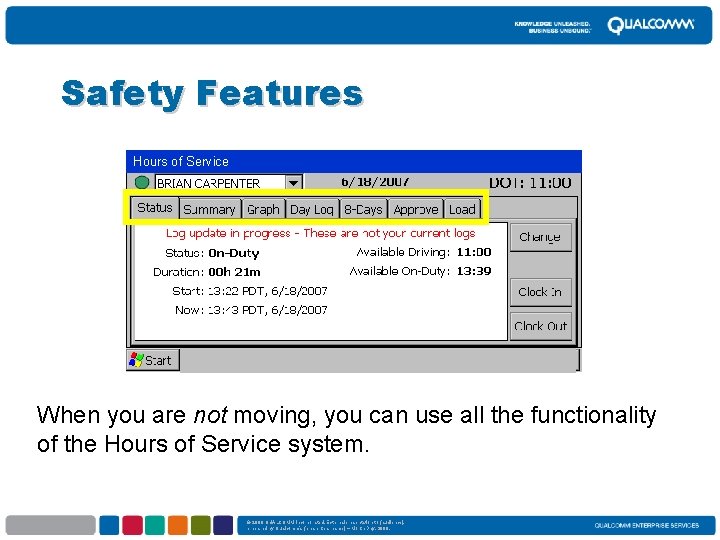The image size is (720, 540).
Task: Click the Start: 13:22 PDT line
Action: 250,291
